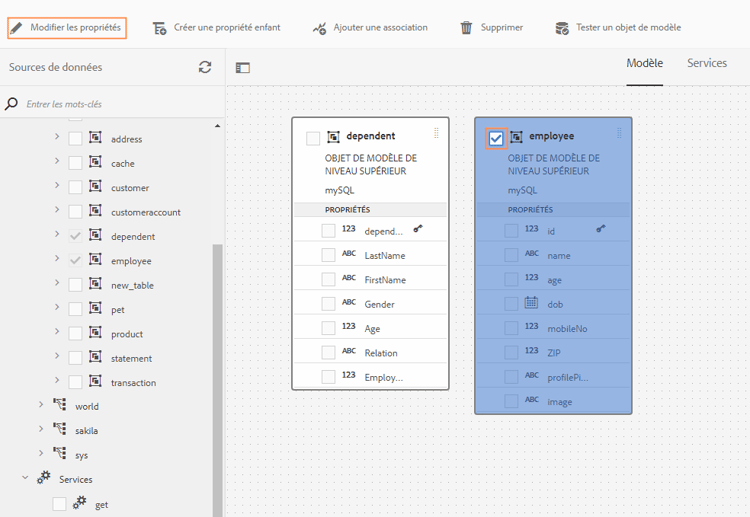Refresh the Sources de données list
This screenshot has width=750, height=517.
click(205, 67)
